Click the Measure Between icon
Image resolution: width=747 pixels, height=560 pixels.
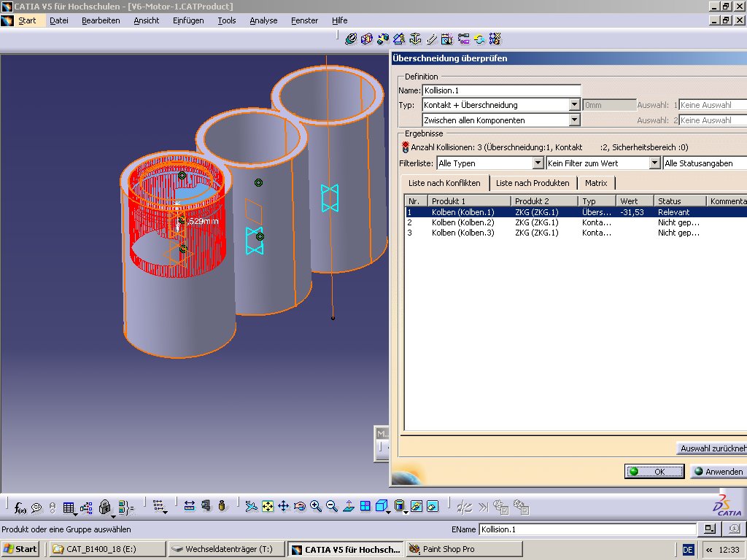tap(190, 506)
